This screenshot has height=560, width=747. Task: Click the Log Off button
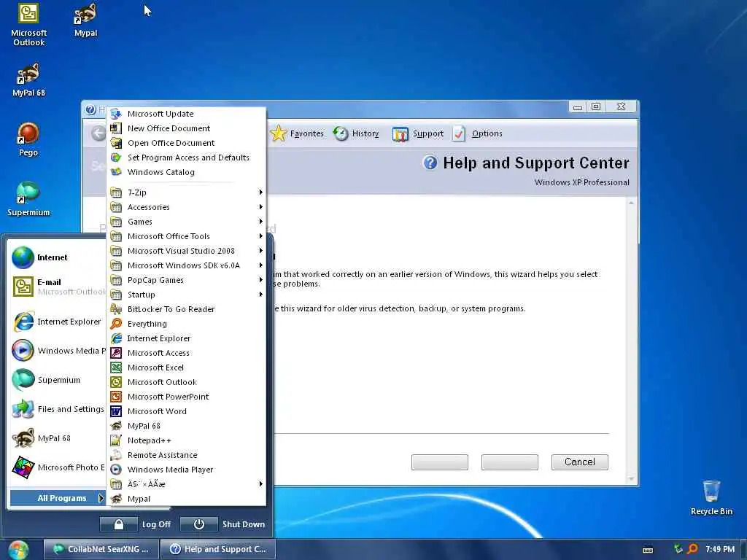tap(136, 524)
